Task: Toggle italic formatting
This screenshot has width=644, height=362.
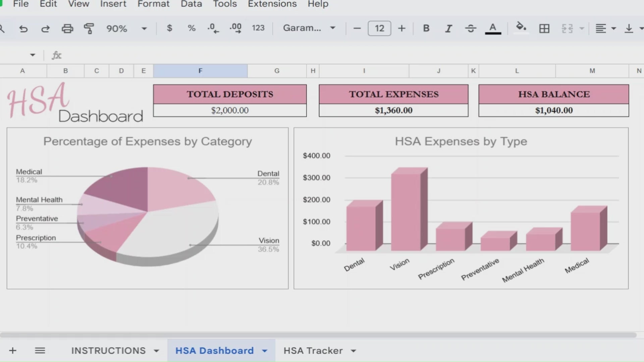Action: (448, 28)
